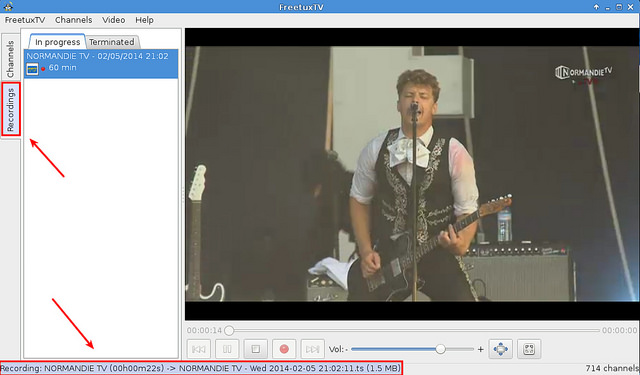This screenshot has height=375, width=640.
Task: Click the previous channel skip button
Action: coord(199,349)
